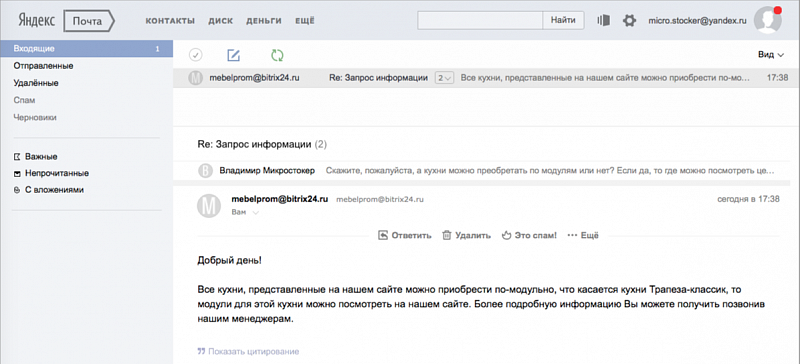Viewport: 800px width, 364px height.
Task: Compose a new message with pencil icon
Action: pos(234,55)
